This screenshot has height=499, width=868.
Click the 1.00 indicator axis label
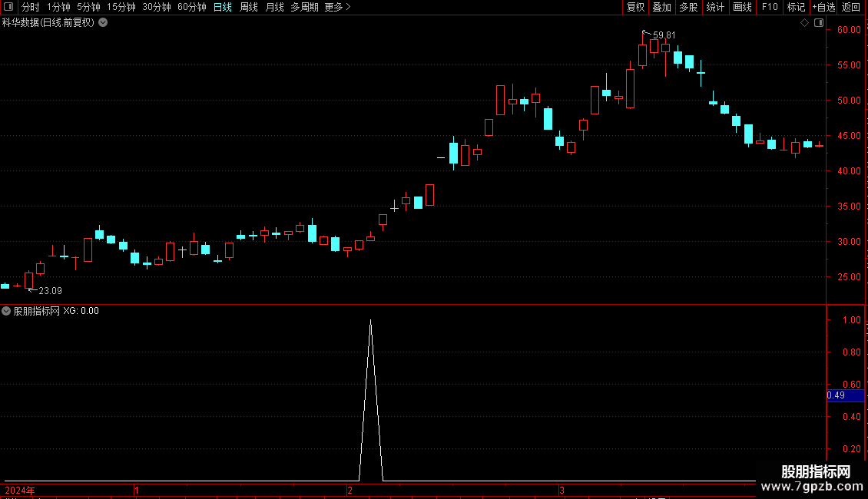tap(851, 320)
